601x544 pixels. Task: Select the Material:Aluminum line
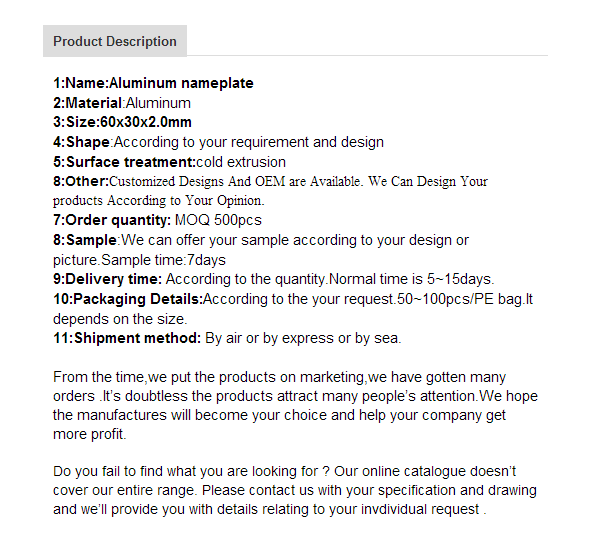[122, 103]
